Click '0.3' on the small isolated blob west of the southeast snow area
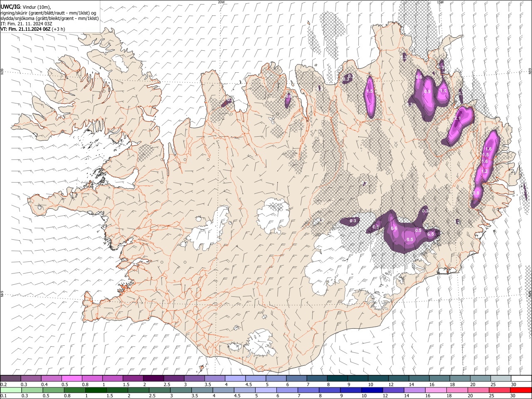This screenshot has width=532, height=399. 353,221
